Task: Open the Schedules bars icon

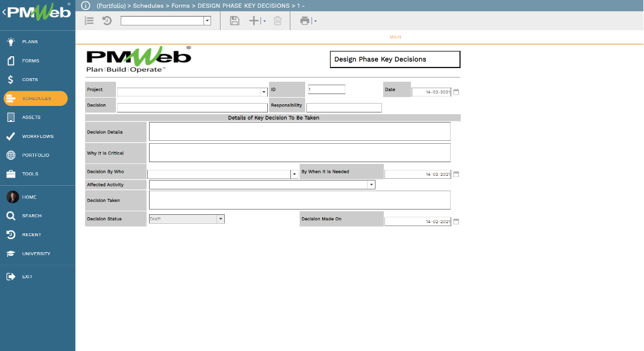Action: (11, 99)
